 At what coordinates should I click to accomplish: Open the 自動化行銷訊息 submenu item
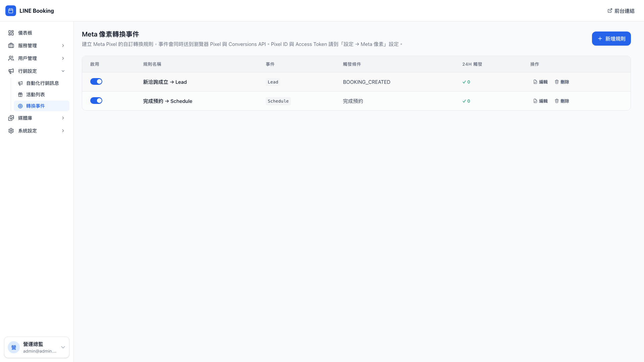[x=42, y=83]
